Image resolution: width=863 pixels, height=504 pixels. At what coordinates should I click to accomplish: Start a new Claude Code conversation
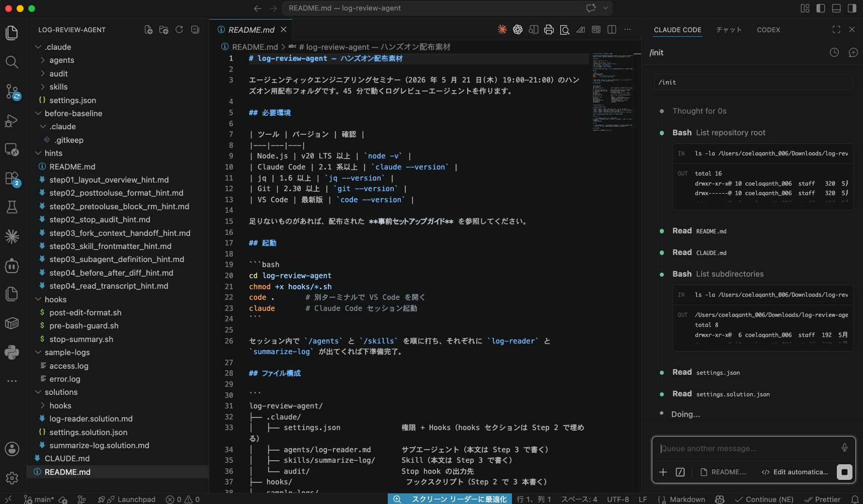(853, 52)
